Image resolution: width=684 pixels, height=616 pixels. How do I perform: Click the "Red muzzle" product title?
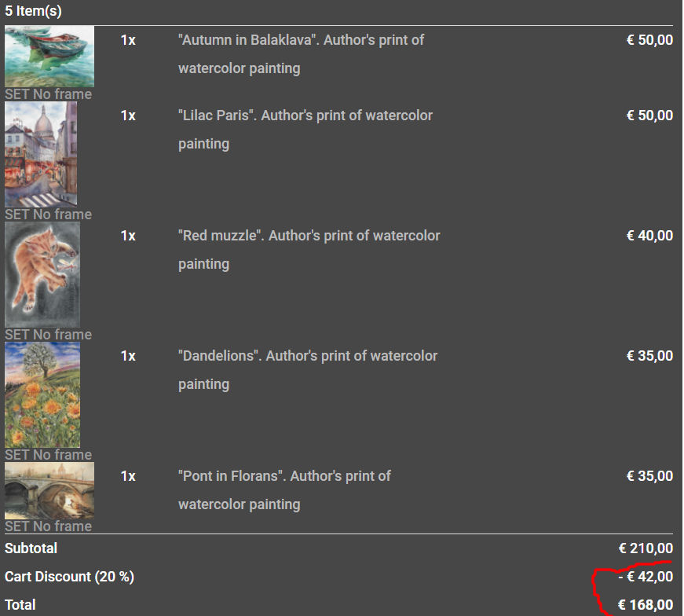[309, 236]
